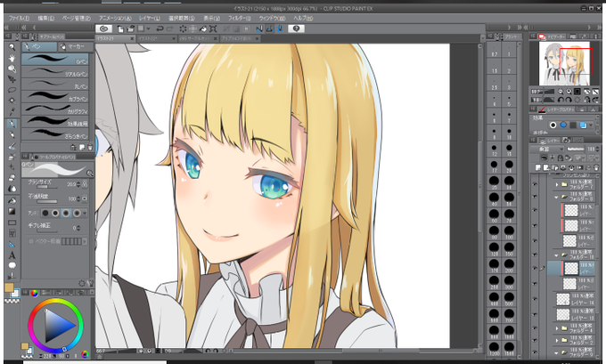The height and width of the screenshot is (364, 606).
Task: Expand the フォルダー 2 layer folder
Action: coord(557,341)
